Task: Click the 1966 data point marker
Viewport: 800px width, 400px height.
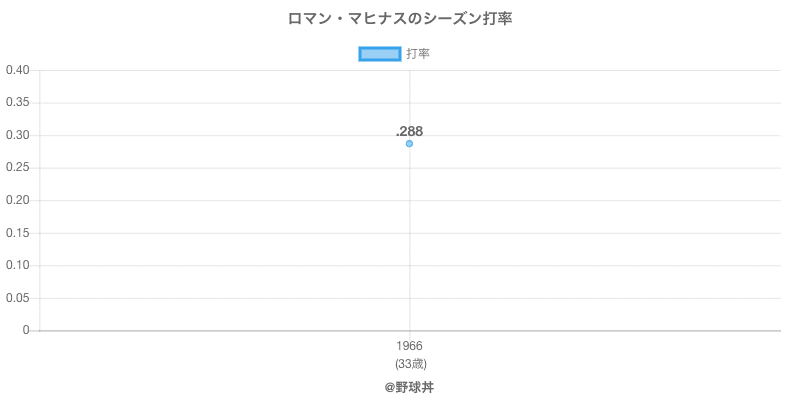Action: (409, 144)
